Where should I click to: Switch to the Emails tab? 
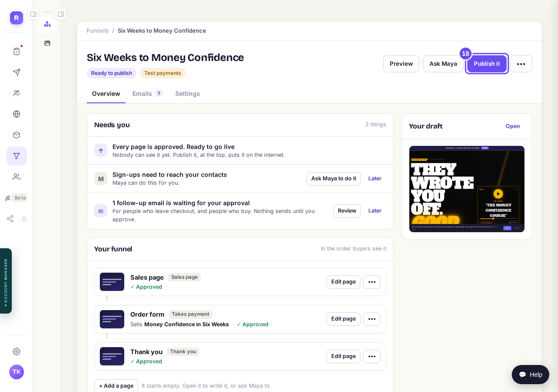[147, 94]
